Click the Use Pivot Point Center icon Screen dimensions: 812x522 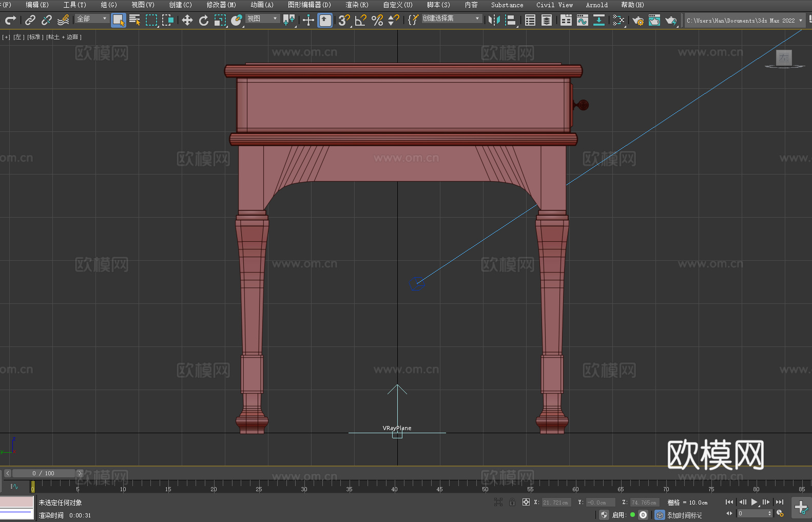coord(289,20)
